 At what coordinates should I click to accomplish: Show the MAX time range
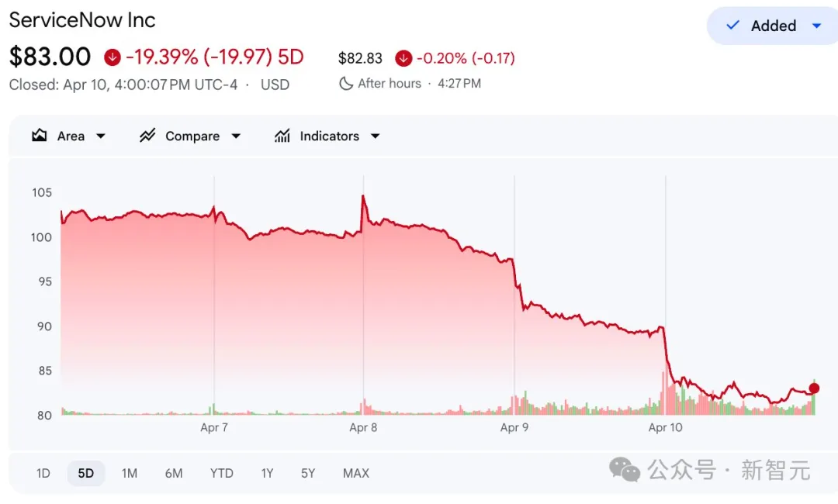(356, 473)
